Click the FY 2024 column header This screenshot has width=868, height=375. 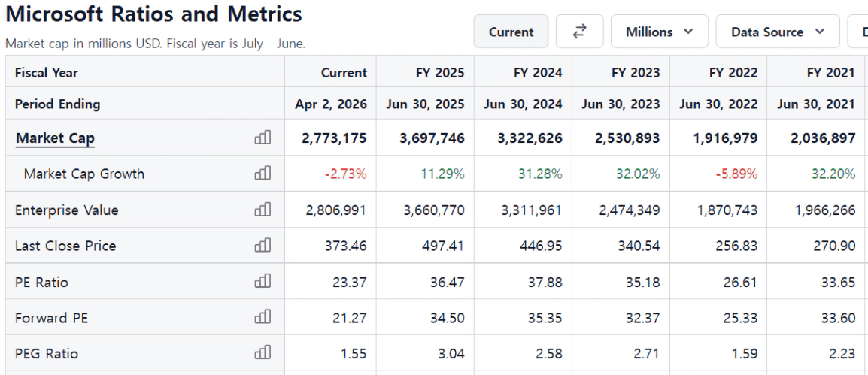[539, 73]
